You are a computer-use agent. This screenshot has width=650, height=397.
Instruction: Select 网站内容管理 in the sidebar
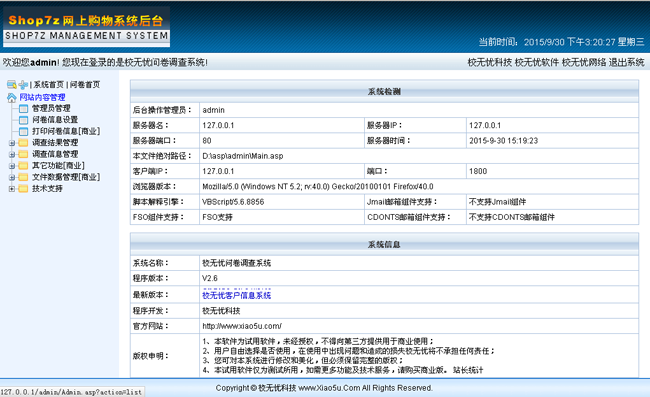[42, 97]
